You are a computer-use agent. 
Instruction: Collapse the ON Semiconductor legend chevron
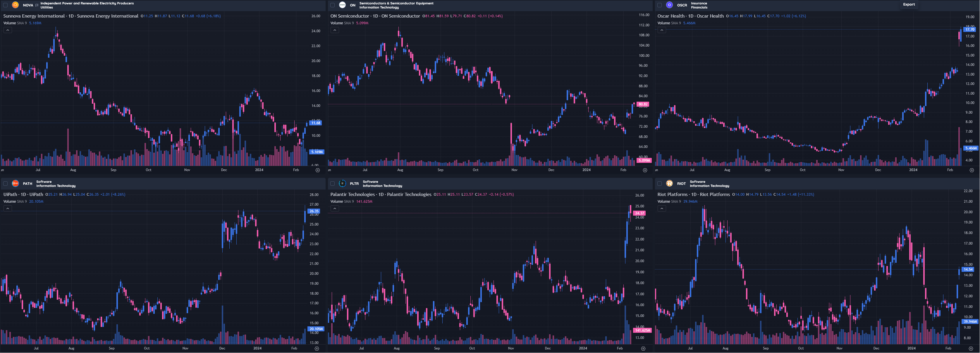(334, 30)
